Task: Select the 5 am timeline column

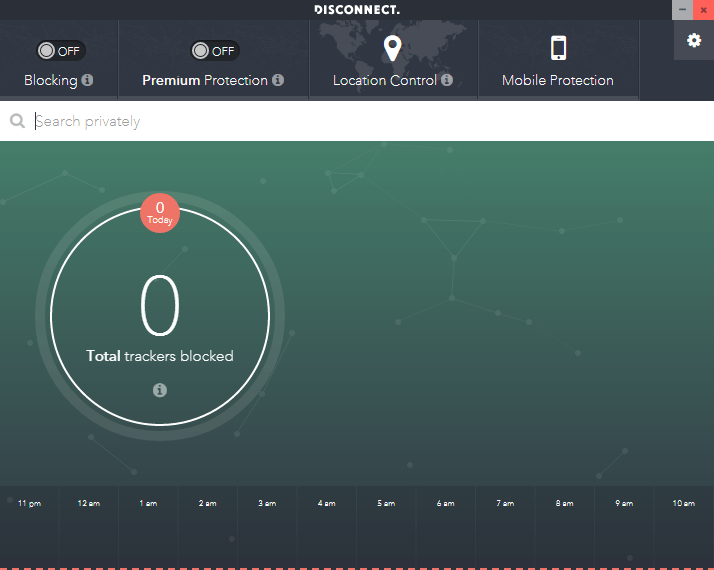Action: (x=386, y=527)
